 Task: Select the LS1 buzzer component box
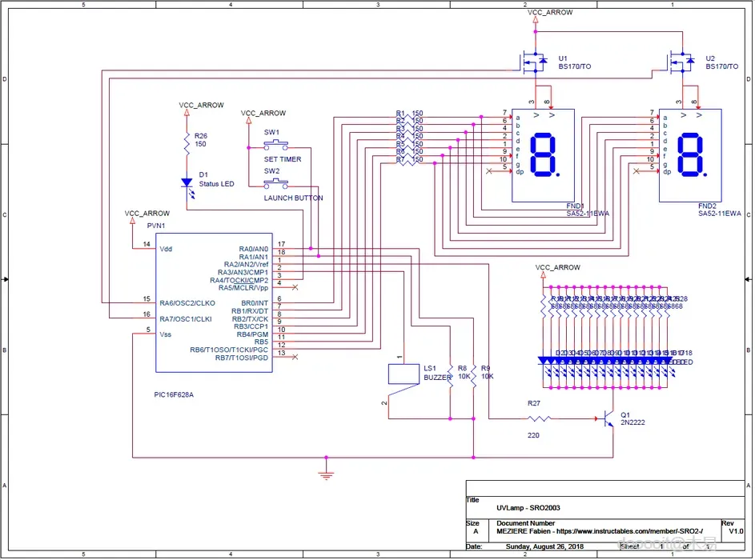click(x=404, y=374)
